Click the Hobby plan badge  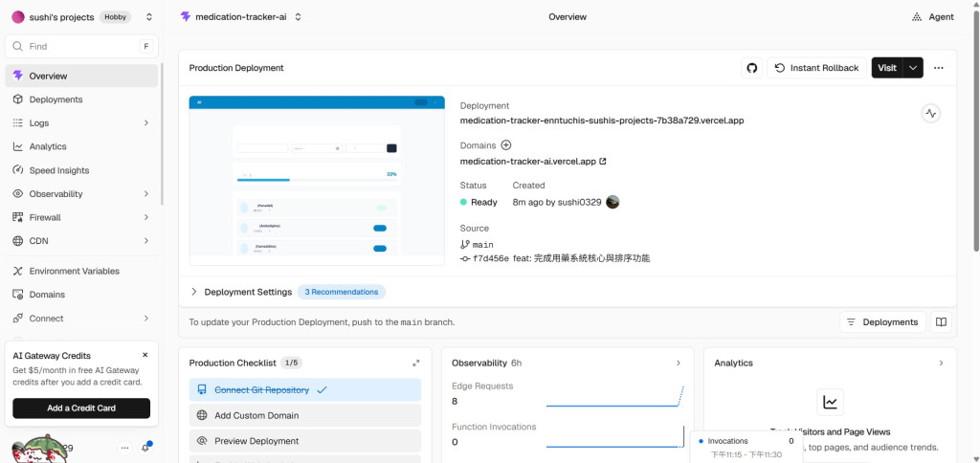pos(115,17)
